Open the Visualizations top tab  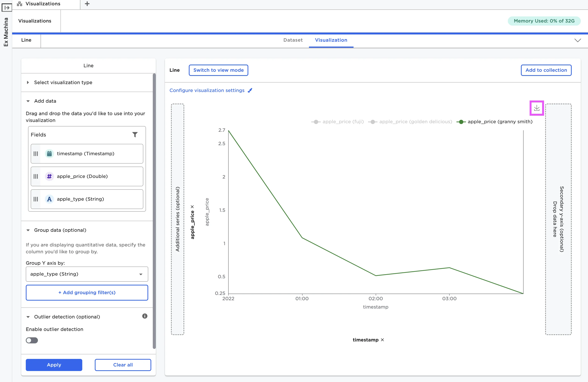(43, 4)
